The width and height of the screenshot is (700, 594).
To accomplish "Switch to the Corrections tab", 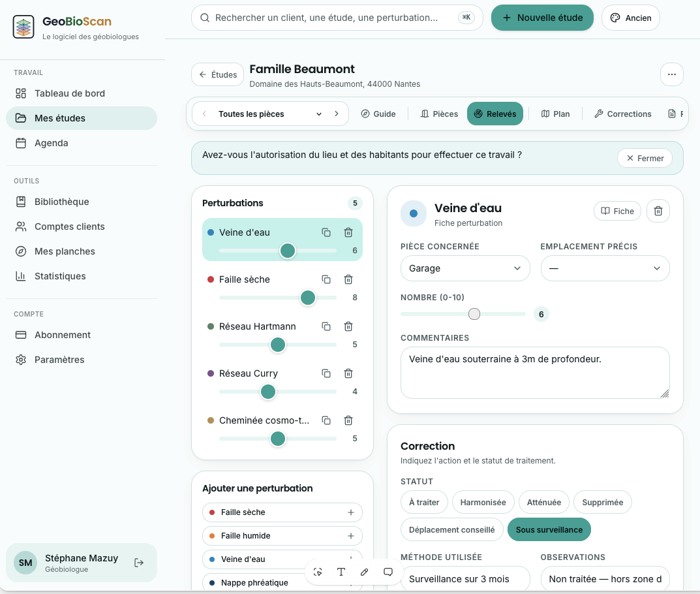I will pyautogui.click(x=623, y=114).
